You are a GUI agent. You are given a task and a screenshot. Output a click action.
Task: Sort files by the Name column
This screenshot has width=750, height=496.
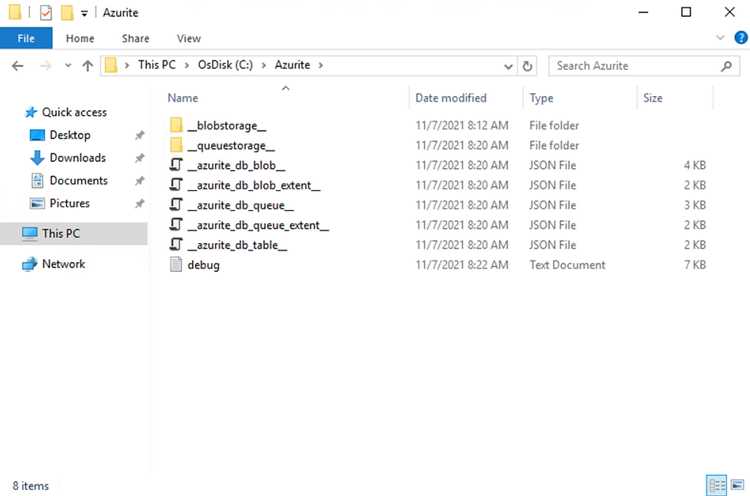click(183, 98)
